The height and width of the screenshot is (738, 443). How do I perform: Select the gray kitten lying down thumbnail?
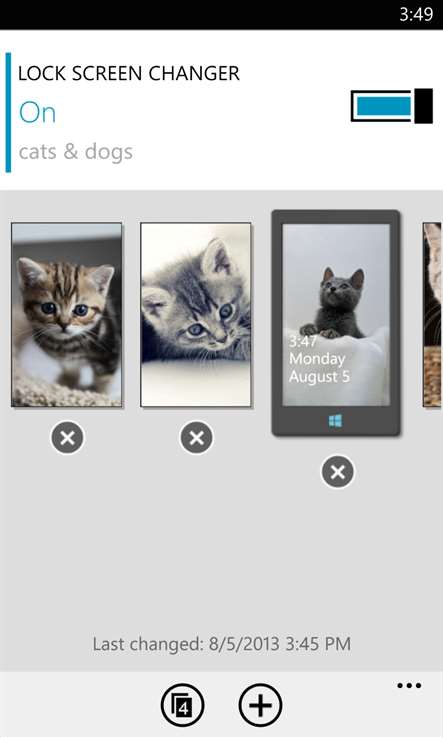(x=196, y=314)
